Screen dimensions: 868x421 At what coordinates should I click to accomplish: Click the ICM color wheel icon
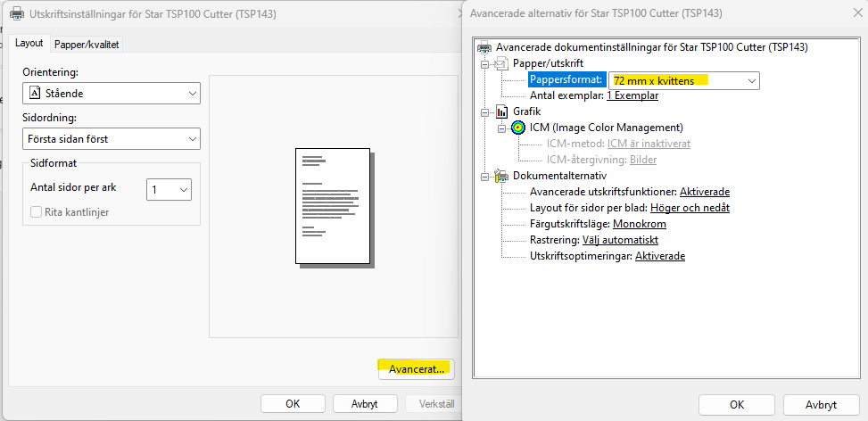click(518, 128)
